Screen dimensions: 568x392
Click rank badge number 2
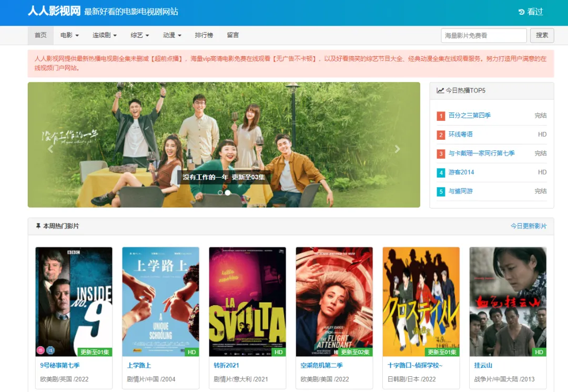coord(441,135)
